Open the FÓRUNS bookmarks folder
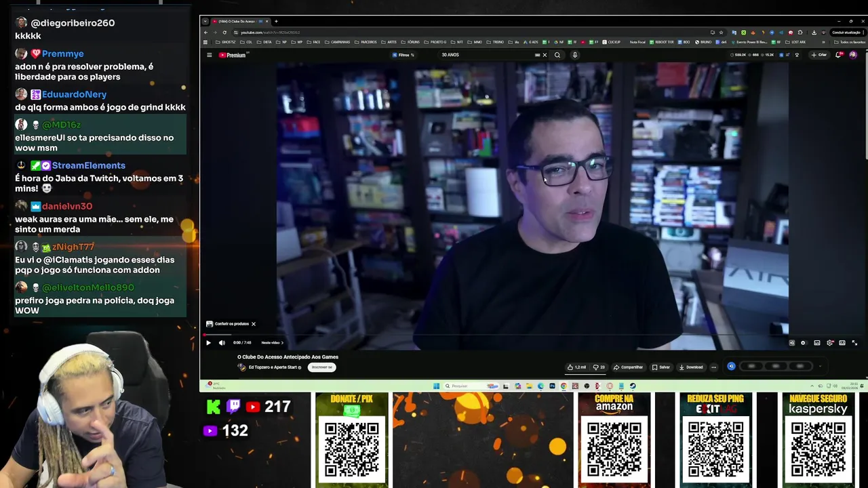This screenshot has width=868, height=488. click(x=410, y=42)
